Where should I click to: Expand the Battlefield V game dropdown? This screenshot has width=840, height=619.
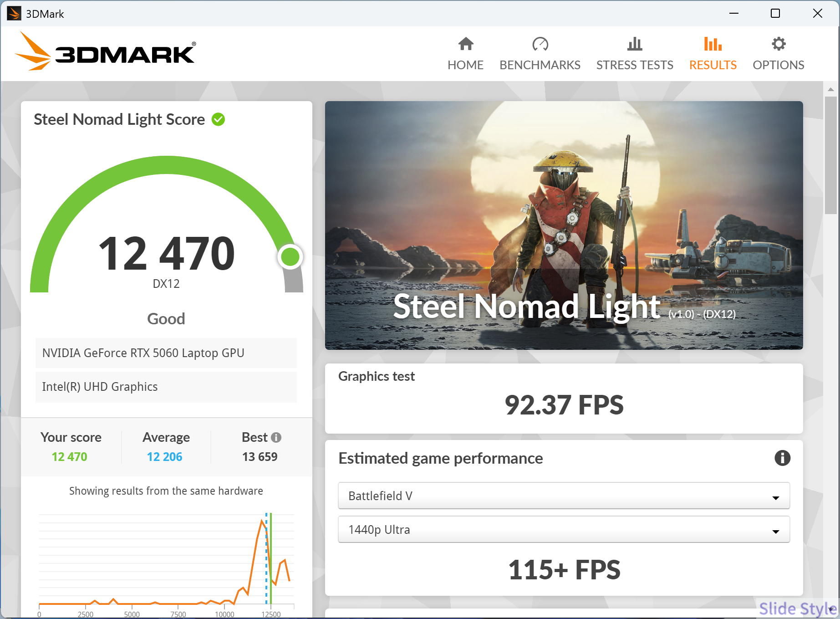tap(564, 496)
